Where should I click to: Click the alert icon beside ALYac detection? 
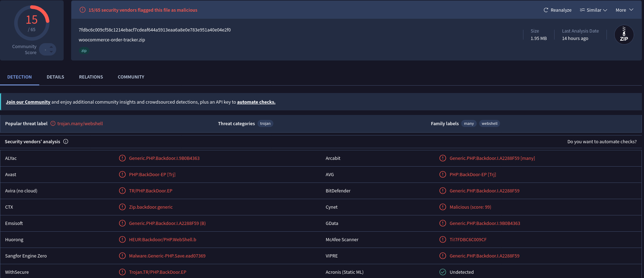click(122, 158)
